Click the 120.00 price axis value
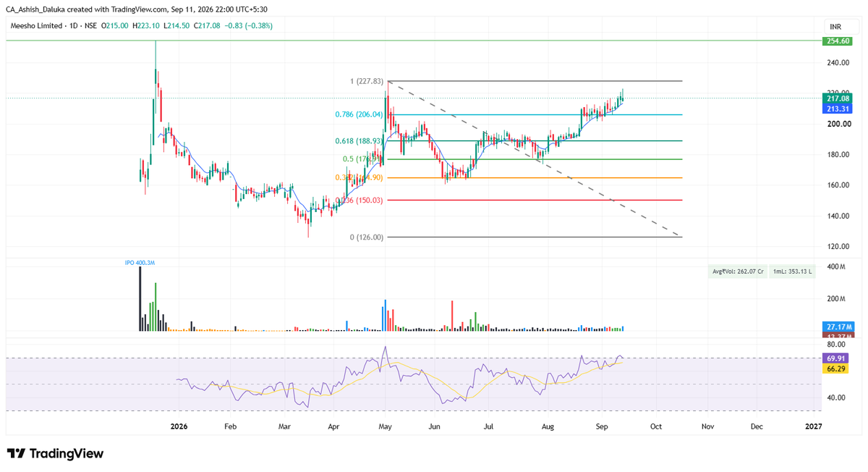Image resolution: width=868 pixels, height=472 pixels. [x=838, y=247]
